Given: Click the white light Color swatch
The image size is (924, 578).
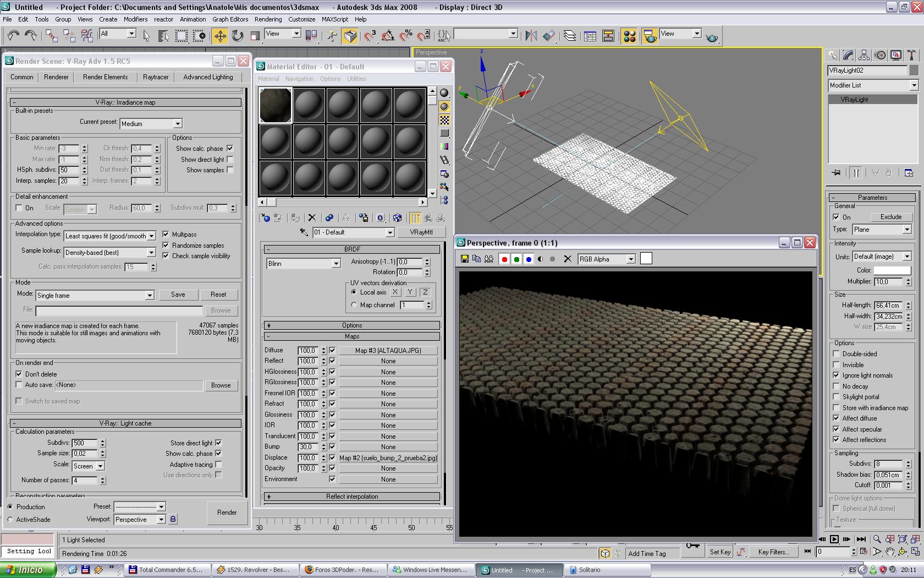Looking at the screenshot, I should 892,270.
